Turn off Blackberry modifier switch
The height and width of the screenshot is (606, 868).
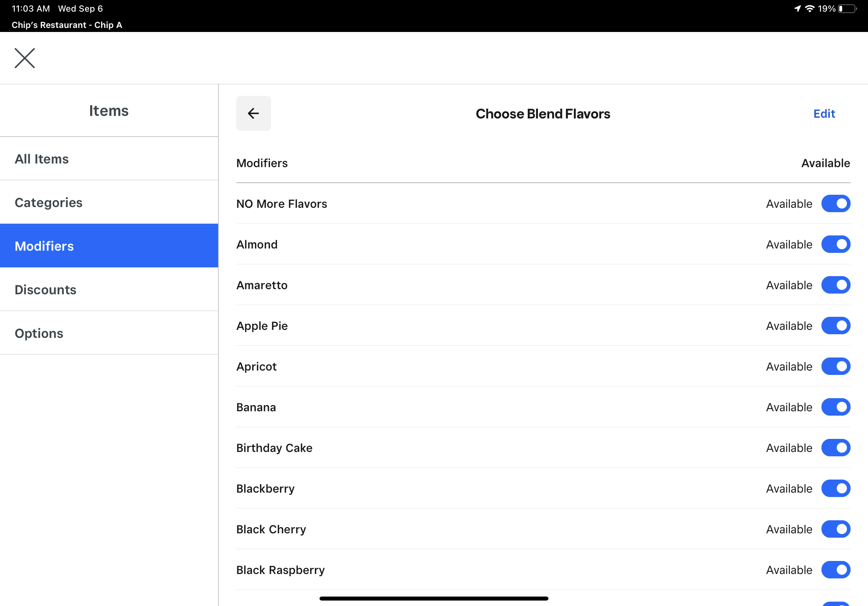click(836, 489)
